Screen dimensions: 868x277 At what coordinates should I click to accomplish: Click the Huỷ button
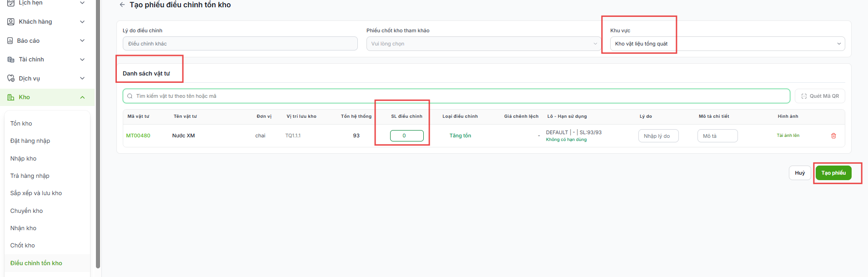coord(800,173)
